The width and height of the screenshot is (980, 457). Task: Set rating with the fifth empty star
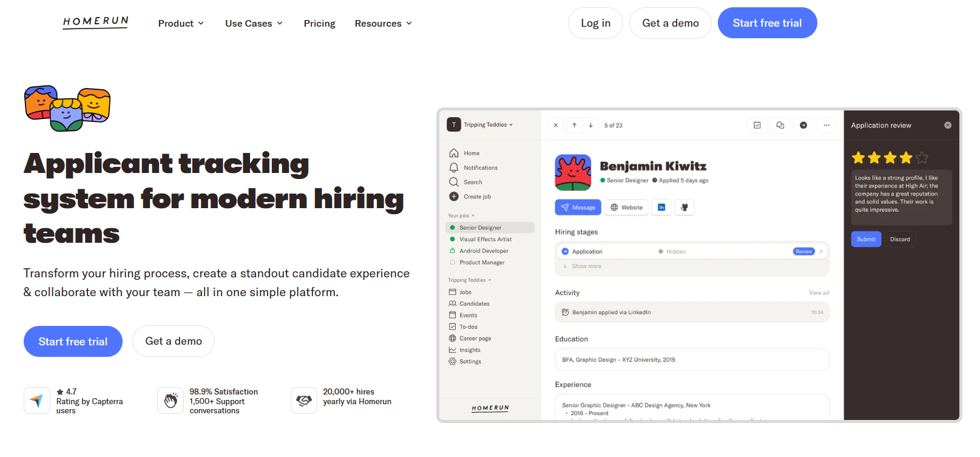tap(922, 158)
